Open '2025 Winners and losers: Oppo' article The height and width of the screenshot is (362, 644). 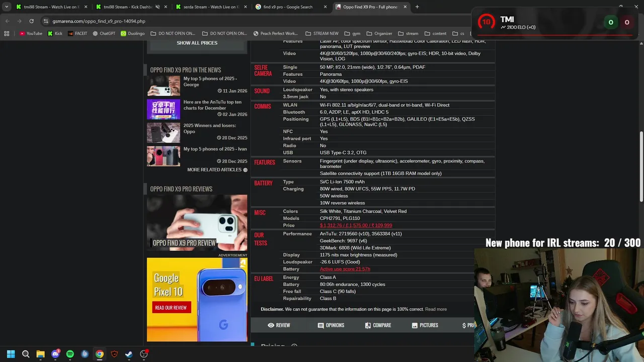tap(210, 129)
